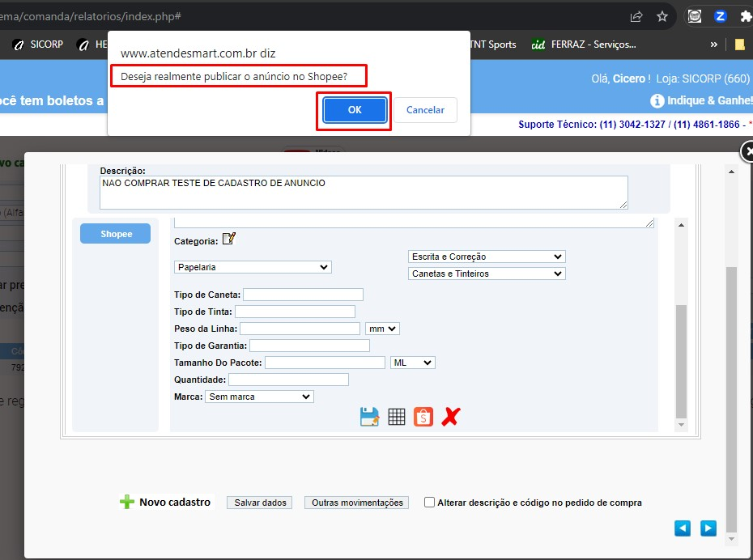Click the green plus Novo cadastro icon

pos(127,502)
